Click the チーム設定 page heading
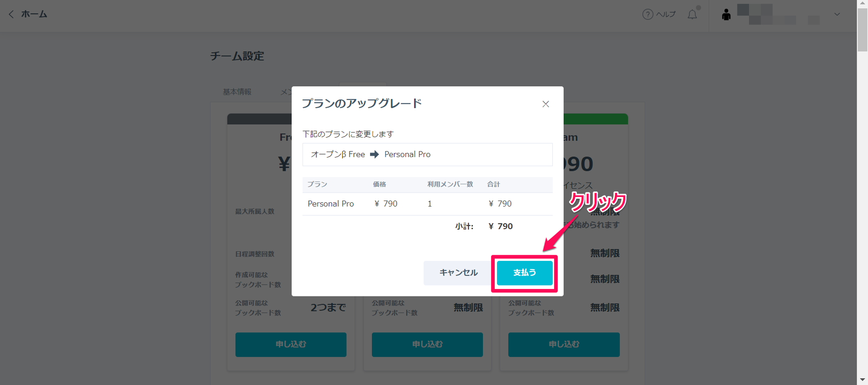The height and width of the screenshot is (385, 868). tap(237, 56)
